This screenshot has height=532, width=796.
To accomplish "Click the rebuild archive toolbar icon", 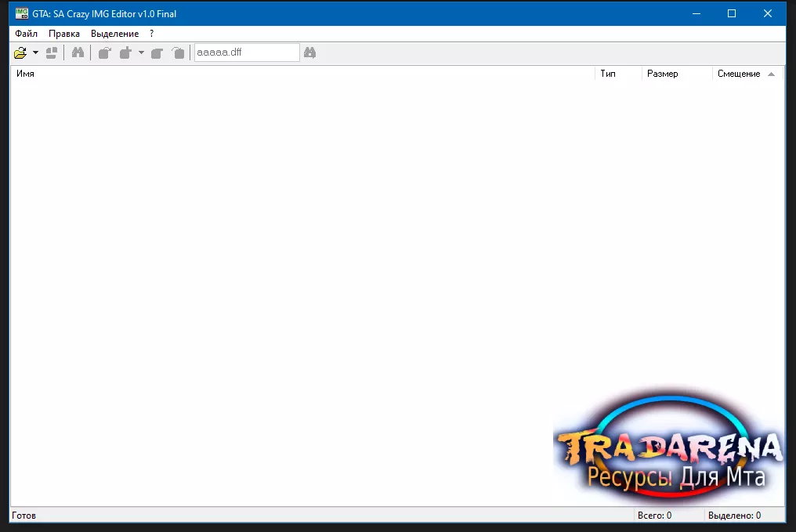I will (51, 52).
